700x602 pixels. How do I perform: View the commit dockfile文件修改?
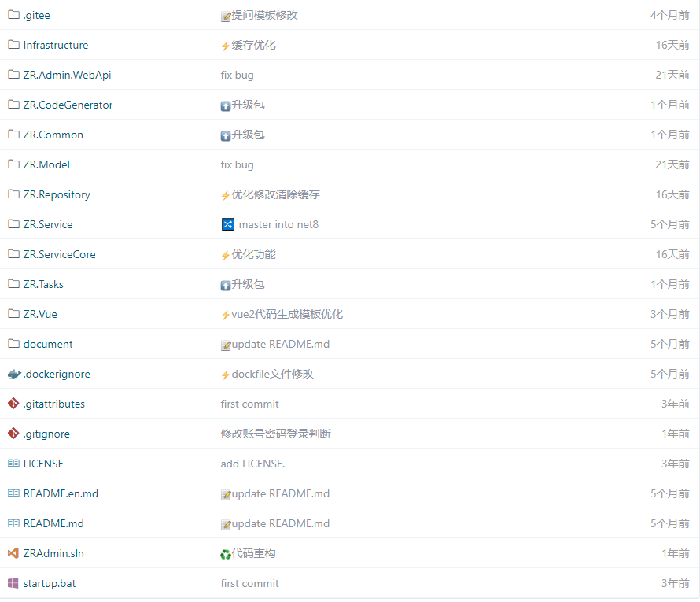click(272, 375)
